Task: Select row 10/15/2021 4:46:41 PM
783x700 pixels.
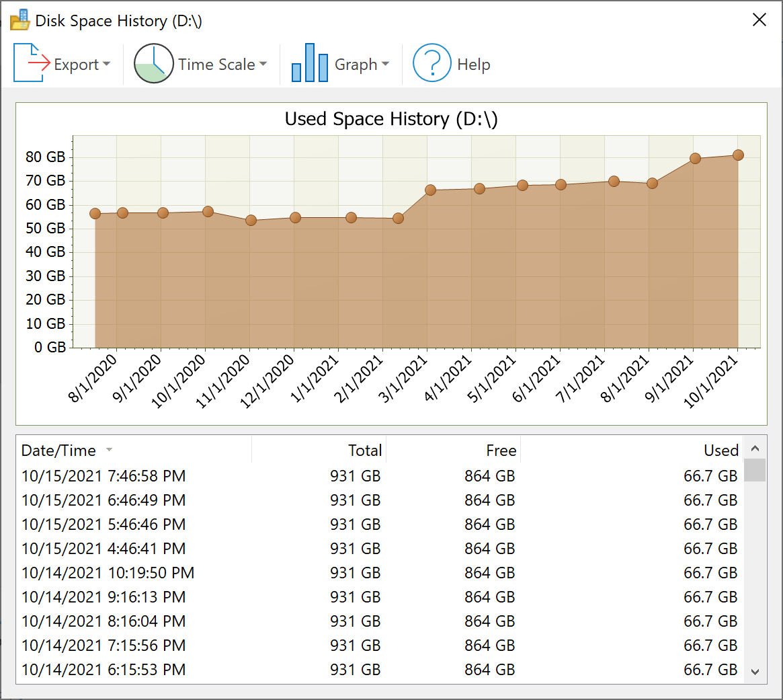Action: 380,548
